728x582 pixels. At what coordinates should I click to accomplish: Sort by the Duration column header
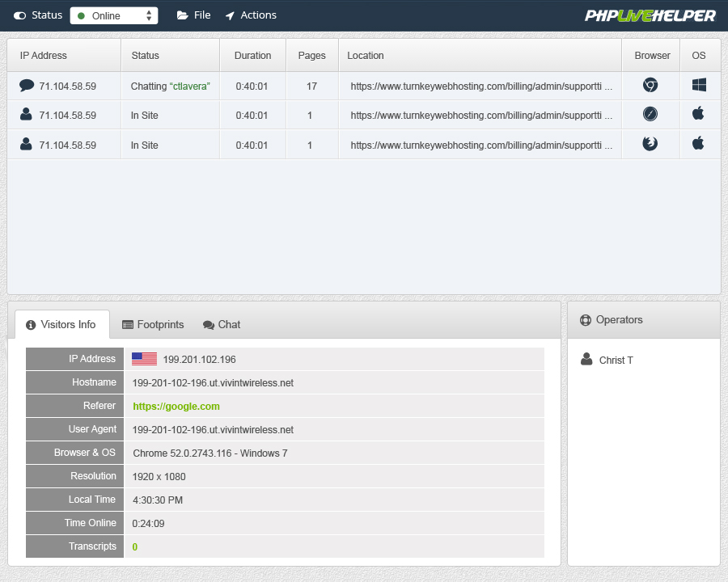coord(252,56)
